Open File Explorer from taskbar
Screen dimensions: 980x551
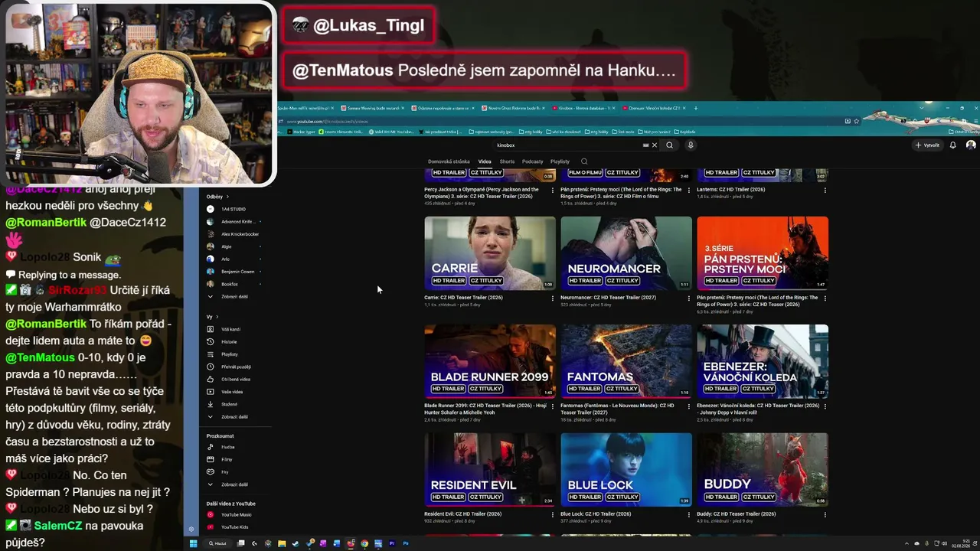[281, 543]
